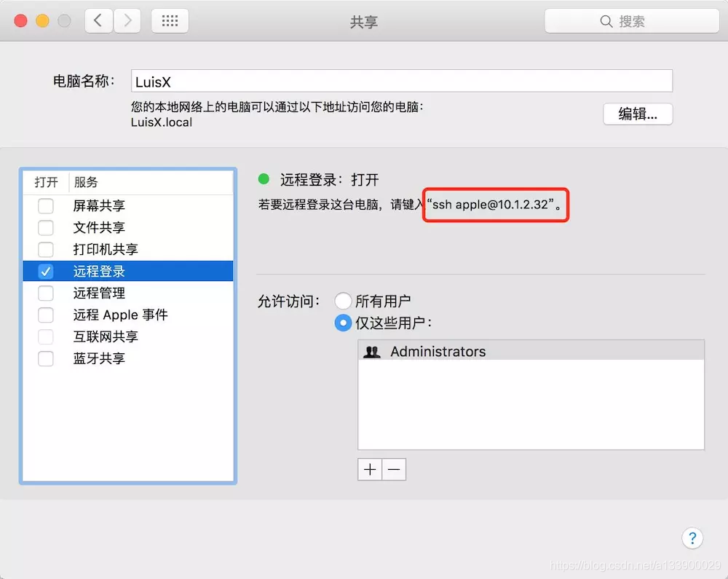Click the 编辑... button
This screenshot has height=579, width=728.
(638, 114)
